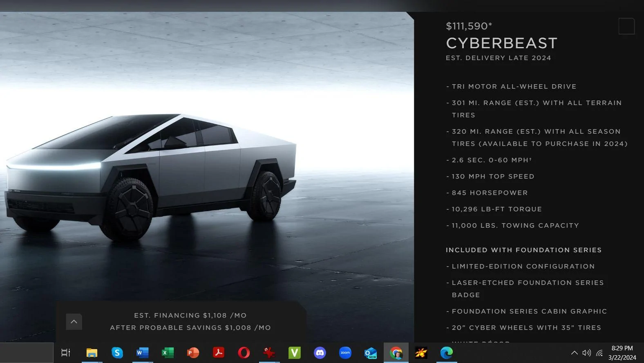Launch Opera browser from the taskbar

click(244, 352)
